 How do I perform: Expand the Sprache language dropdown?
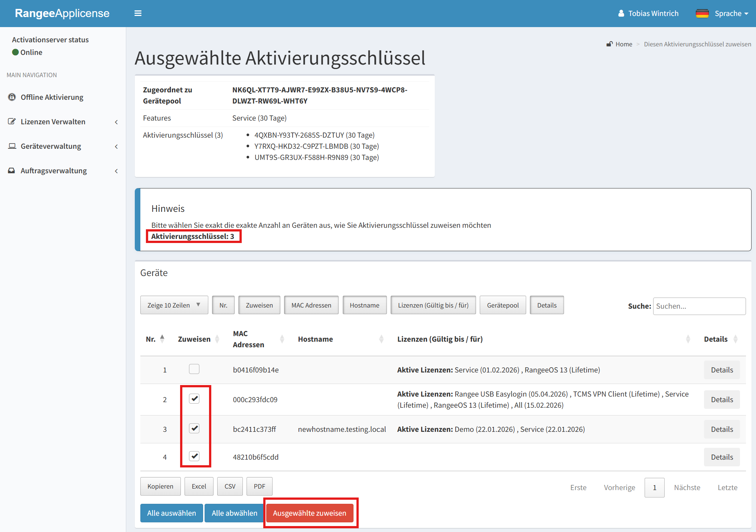click(731, 13)
